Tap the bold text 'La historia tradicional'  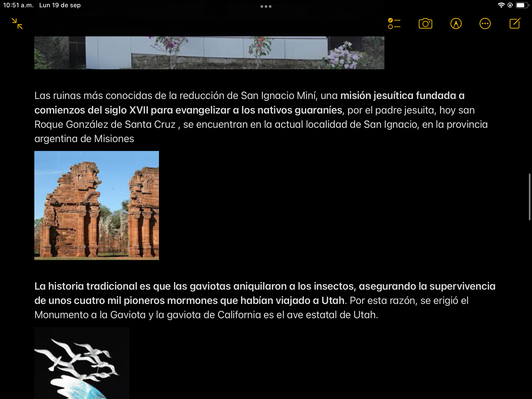[86, 286]
